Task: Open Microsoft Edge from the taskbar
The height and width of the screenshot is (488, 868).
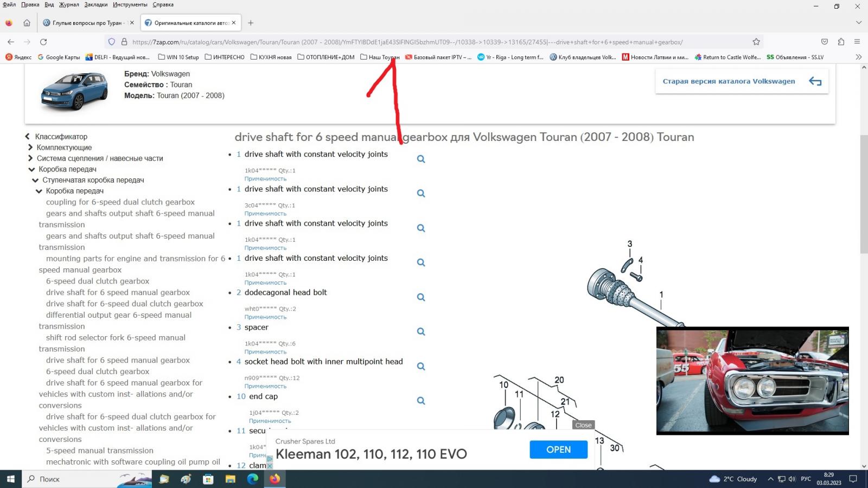Action: (x=253, y=479)
